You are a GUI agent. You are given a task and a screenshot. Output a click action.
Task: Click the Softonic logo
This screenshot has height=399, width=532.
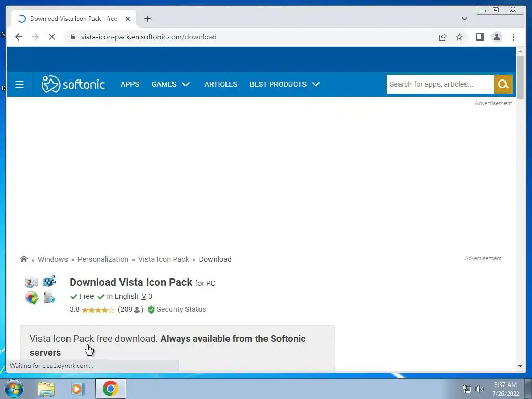point(73,84)
